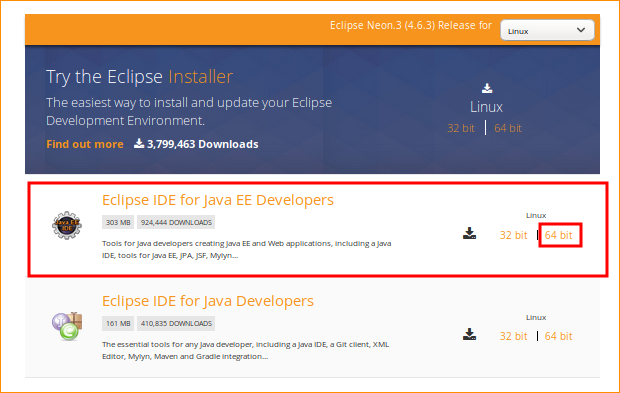Click the download icon beside 3,799,463 Downloads

pos(139,143)
